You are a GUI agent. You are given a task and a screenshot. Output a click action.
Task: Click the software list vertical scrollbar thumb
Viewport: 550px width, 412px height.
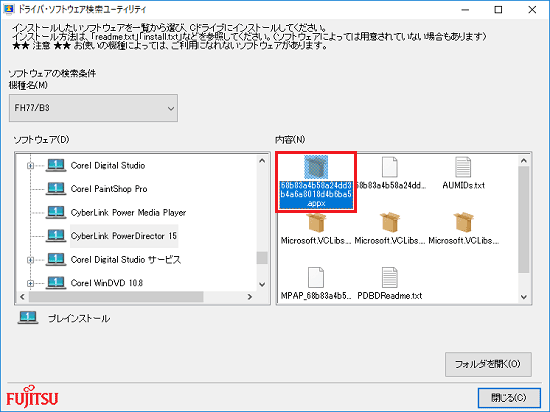262,258
